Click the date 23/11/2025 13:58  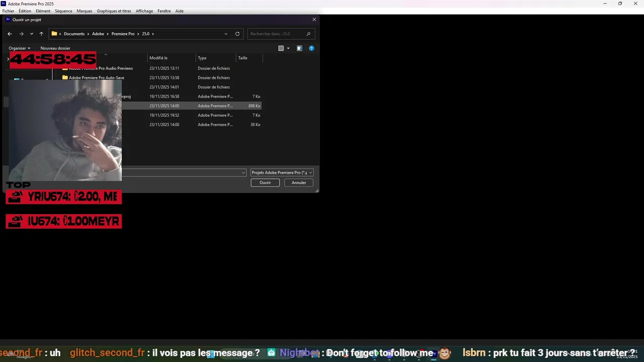tap(164, 77)
